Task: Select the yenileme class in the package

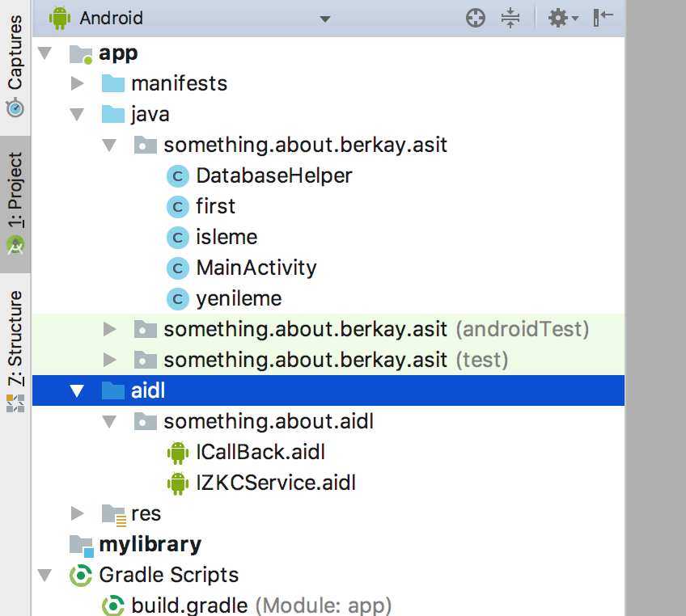Action: coord(239,298)
